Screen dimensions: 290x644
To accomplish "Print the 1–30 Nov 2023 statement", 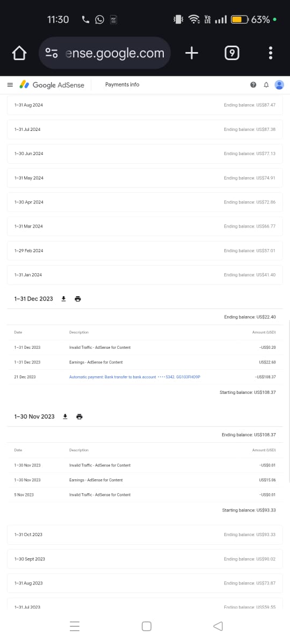I will point(79,416).
